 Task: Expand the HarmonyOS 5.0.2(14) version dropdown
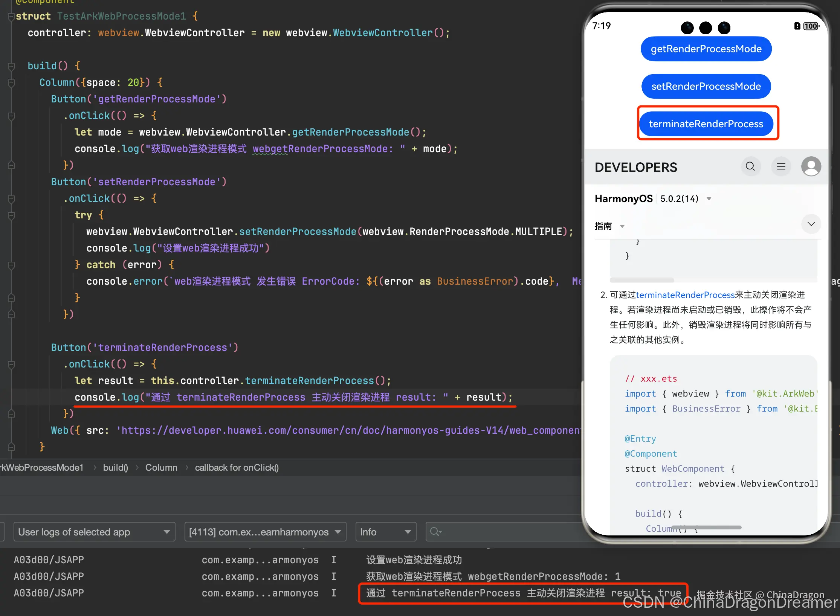(x=709, y=199)
